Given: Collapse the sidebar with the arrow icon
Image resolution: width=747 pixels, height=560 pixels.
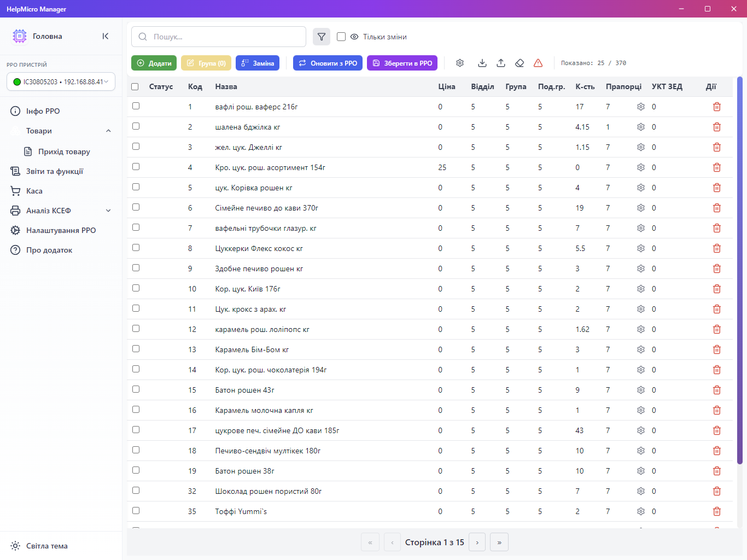Looking at the screenshot, I should pyautogui.click(x=106, y=36).
